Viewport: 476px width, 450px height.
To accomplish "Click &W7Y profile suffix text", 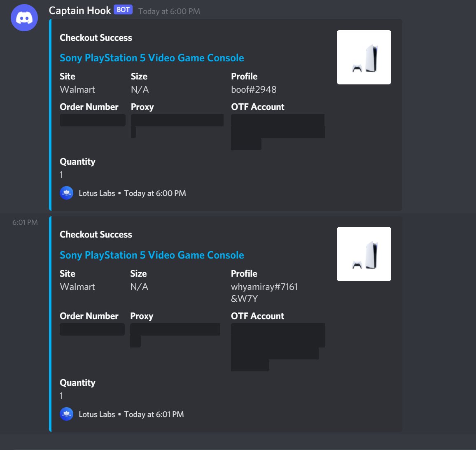I will [244, 298].
